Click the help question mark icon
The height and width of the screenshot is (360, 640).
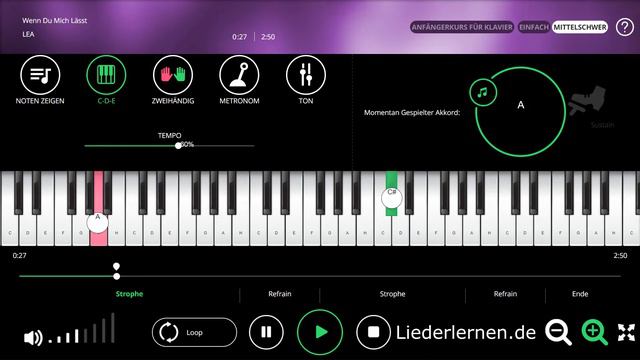(x=624, y=27)
